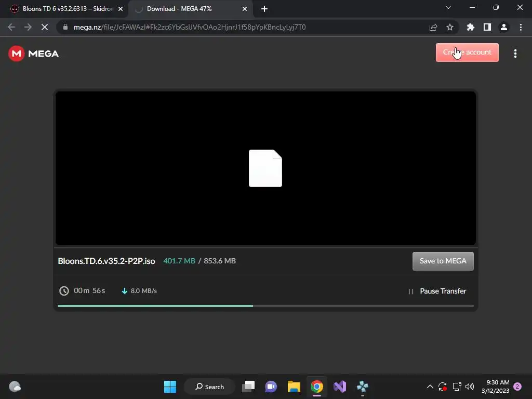Open Chrome three-dot menu
The width and height of the screenshot is (532, 399).
[x=521, y=27]
